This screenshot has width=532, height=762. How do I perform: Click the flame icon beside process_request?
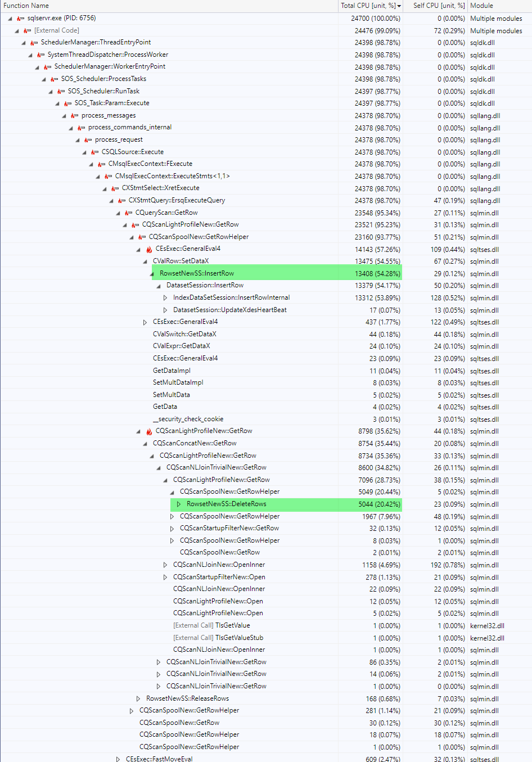(88, 140)
